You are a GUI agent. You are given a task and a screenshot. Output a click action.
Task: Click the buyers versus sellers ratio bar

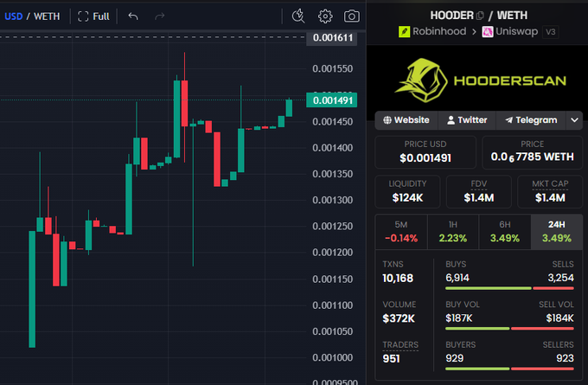[509, 369]
